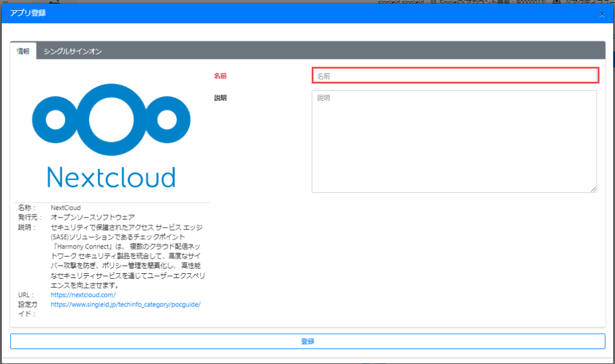This screenshot has width=615, height=364.
Task: Click the red 名前 field label
Action: (x=220, y=76)
